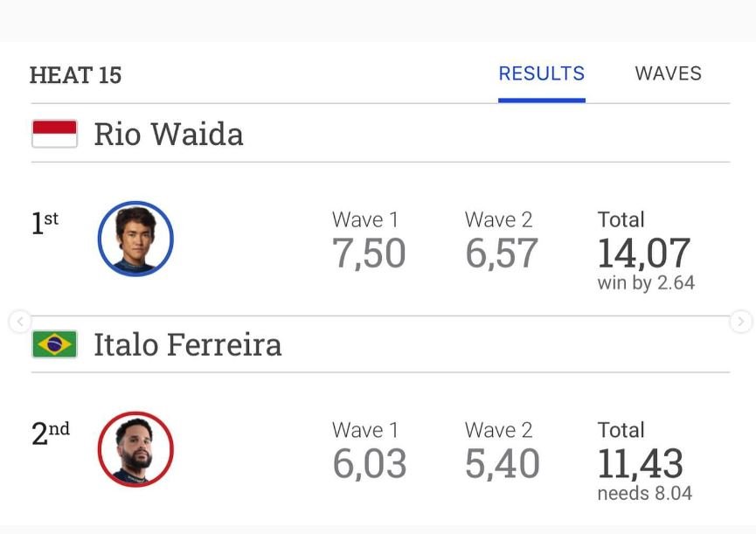756x534 pixels.
Task: Select Italo Ferreira's Wave 1 score 6,03
Action: pyautogui.click(x=370, y=463)
